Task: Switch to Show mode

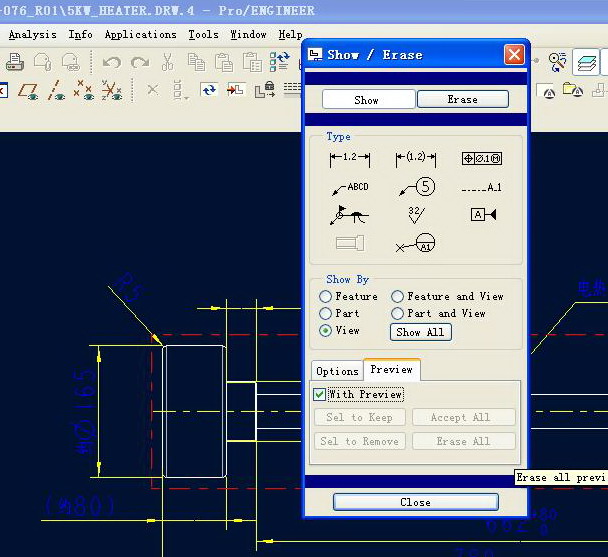Action: [x=369, y=100]
